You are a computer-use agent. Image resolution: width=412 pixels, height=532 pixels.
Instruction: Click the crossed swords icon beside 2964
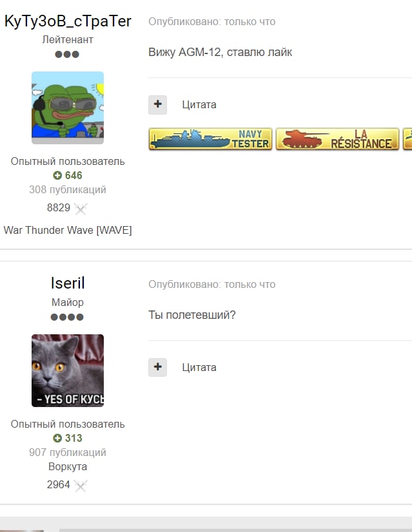pos(81,486)
